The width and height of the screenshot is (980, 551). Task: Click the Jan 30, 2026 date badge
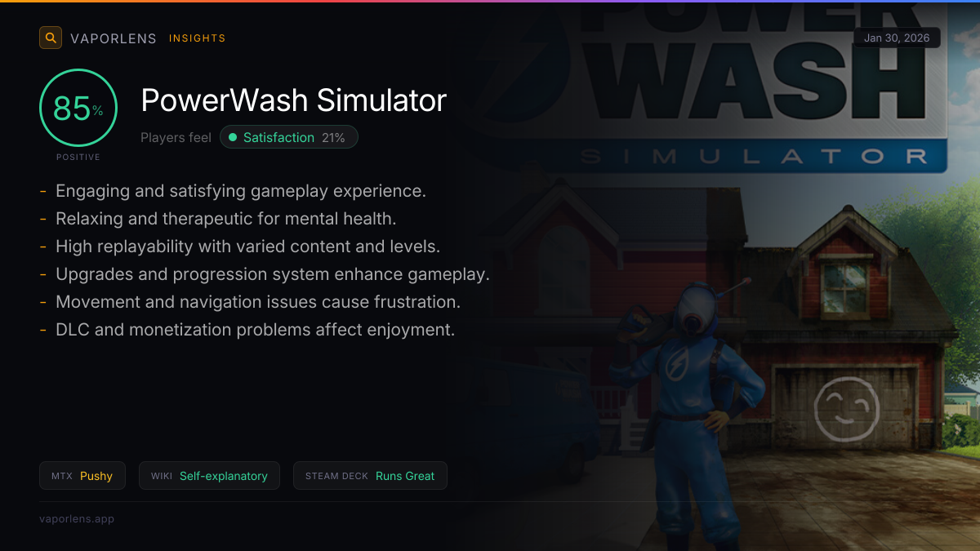(897, 38)
